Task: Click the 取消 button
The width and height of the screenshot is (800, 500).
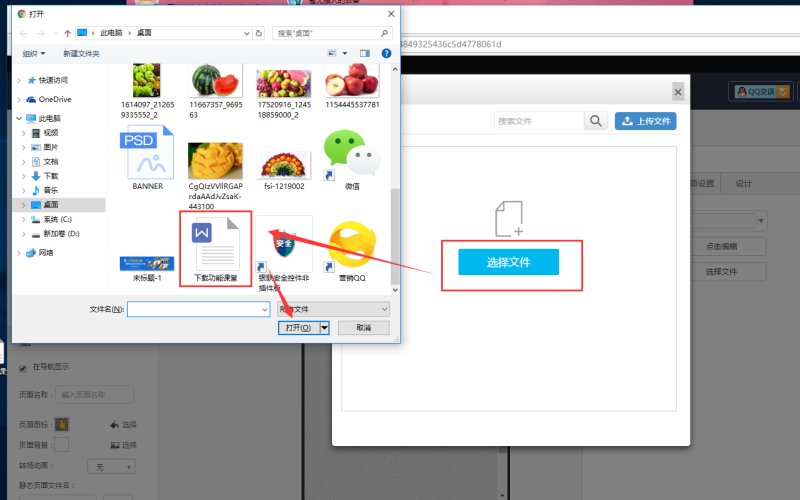Action: click(363, 328)
